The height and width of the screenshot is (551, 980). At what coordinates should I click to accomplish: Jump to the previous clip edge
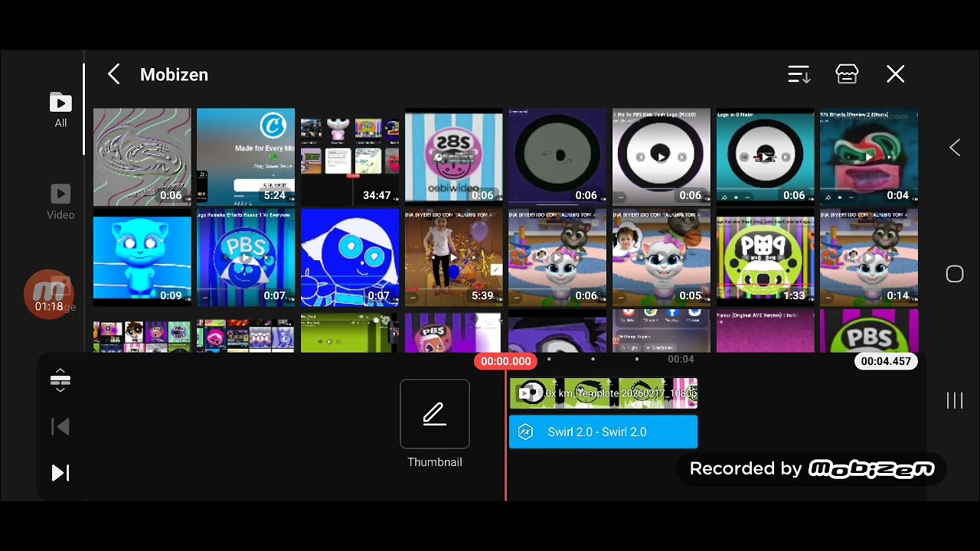click(60, 426)
